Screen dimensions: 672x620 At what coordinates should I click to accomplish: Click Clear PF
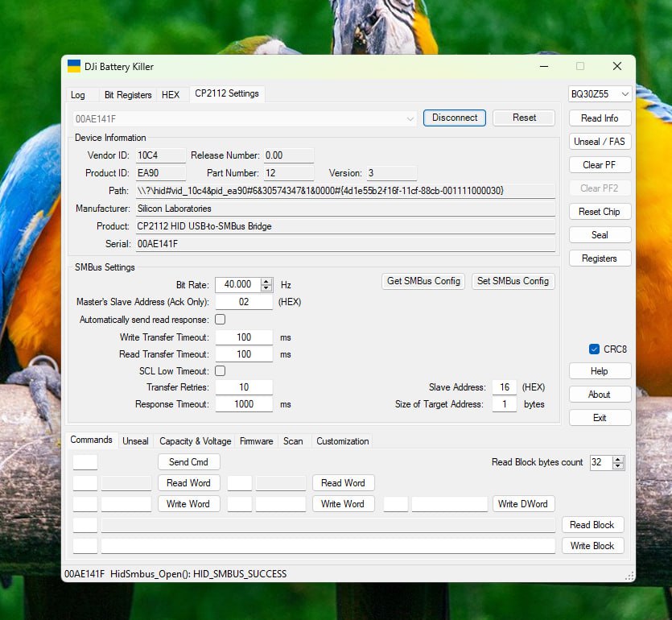(x=600, y=164)
